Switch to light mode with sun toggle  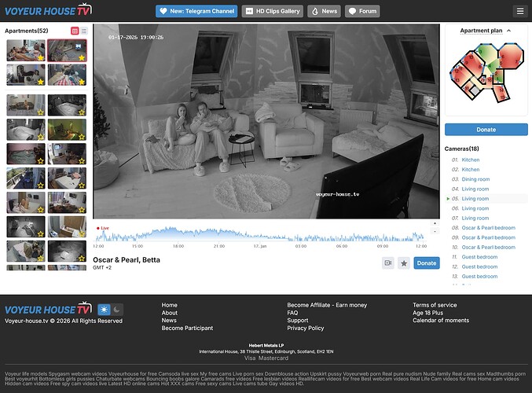(105, 310)
